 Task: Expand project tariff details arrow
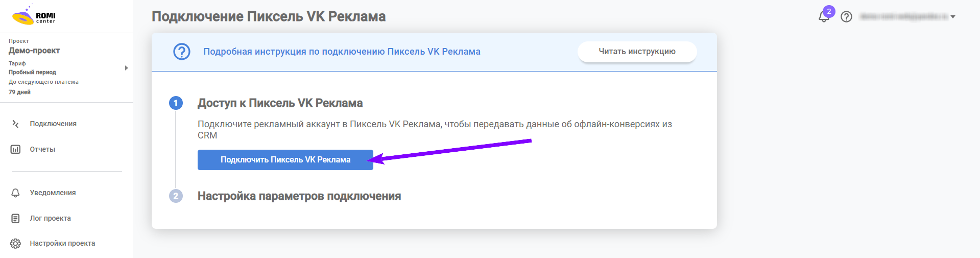[x=126, y=68]
